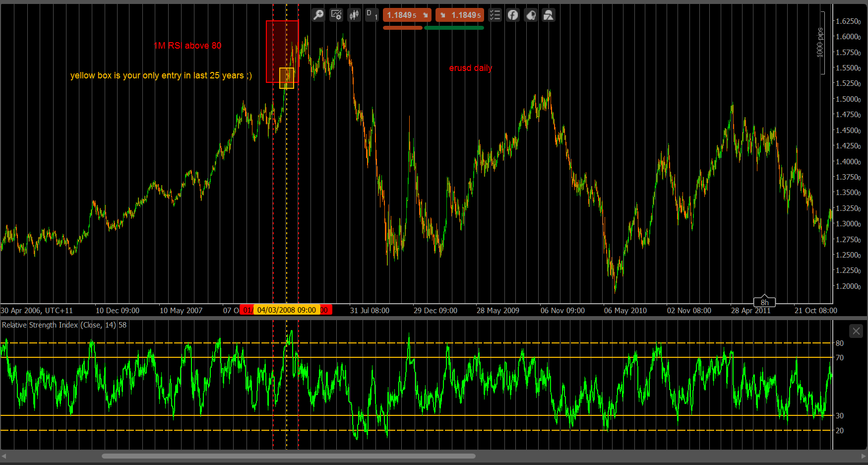
Task: Click the right scrollbar arrow
Action: pos(864,456)
